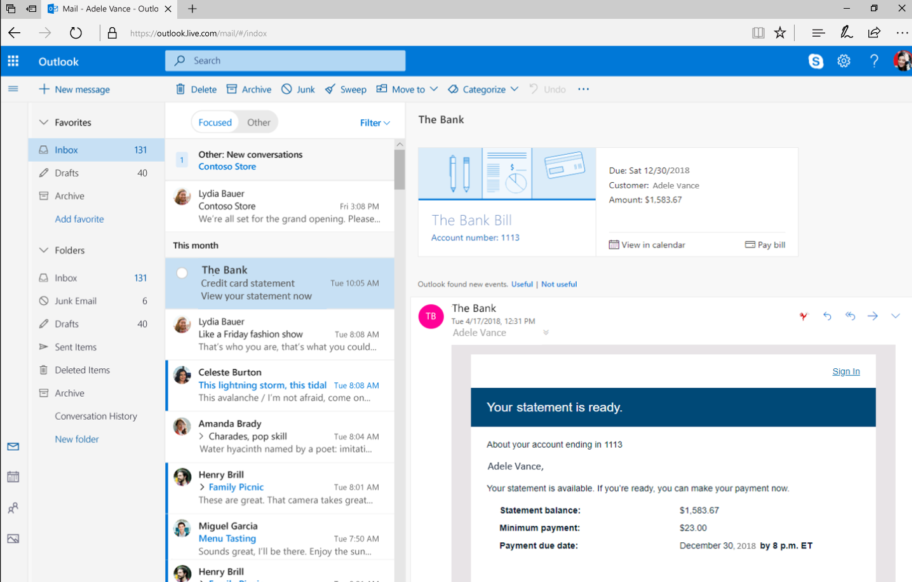Open Photos module in left rail
This screenshot has width=912, height=582.
(x=13, y=538)
